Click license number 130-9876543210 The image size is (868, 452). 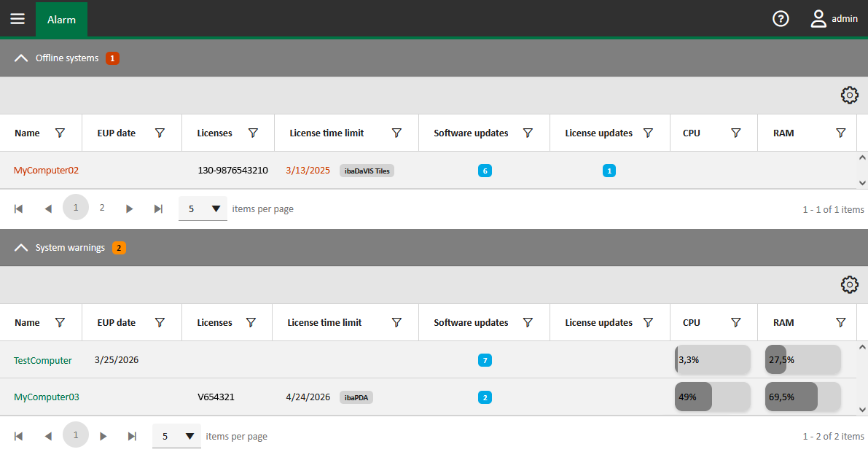233,170
